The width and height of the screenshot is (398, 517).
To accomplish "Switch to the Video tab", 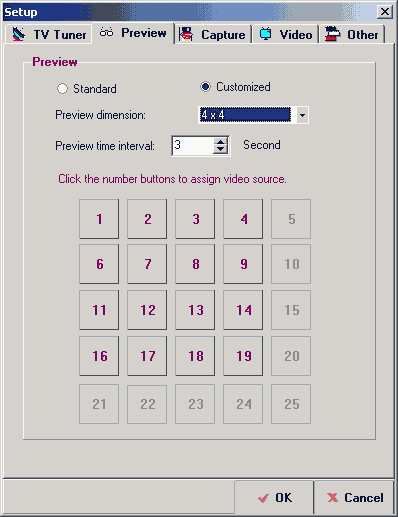I will coord(286,34).
